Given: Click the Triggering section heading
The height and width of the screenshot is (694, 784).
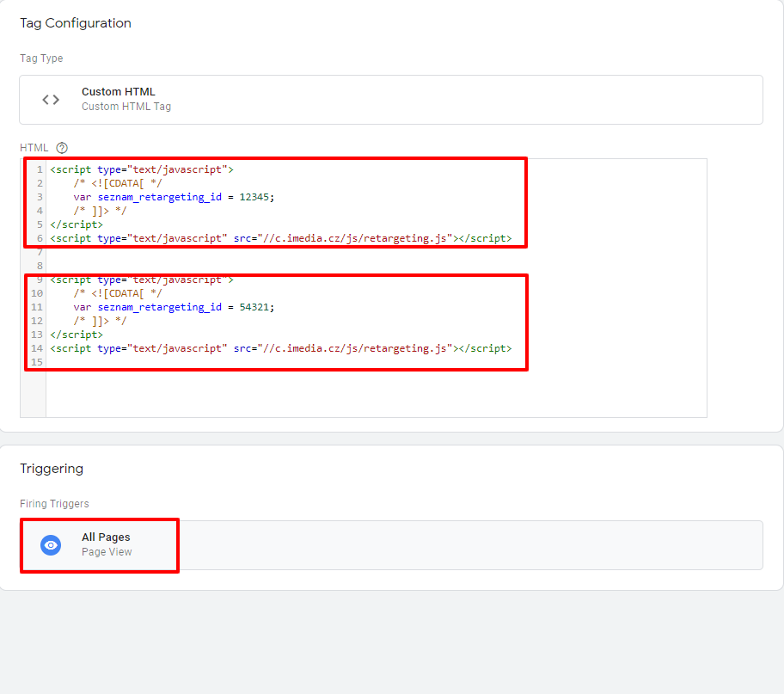Looking at the screenshot, I should tap(52, 469).
